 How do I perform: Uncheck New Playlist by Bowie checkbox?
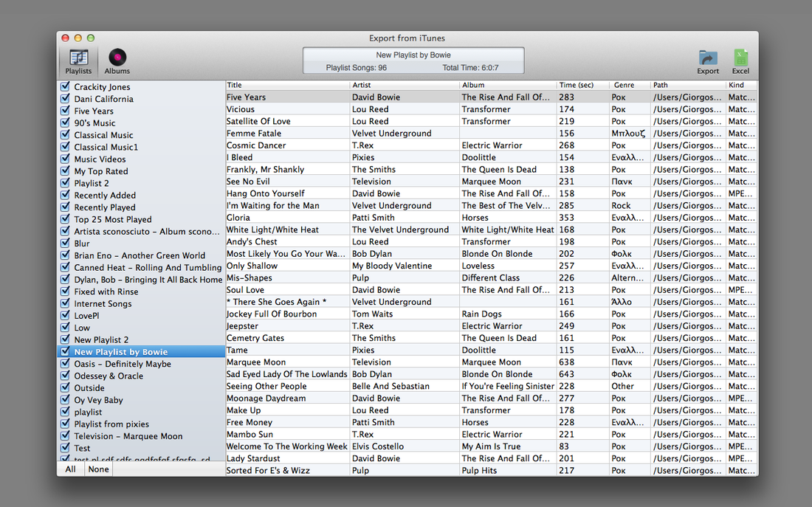(65, 351)
